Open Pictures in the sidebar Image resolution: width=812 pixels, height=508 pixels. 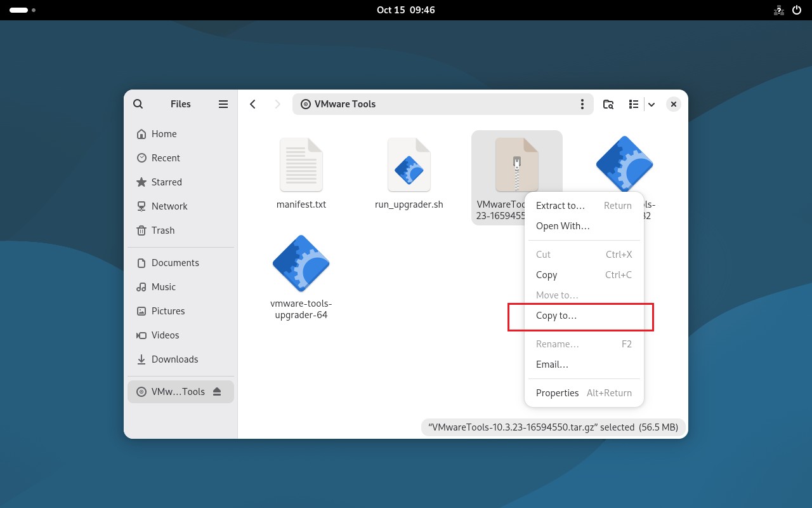[181, 311]
